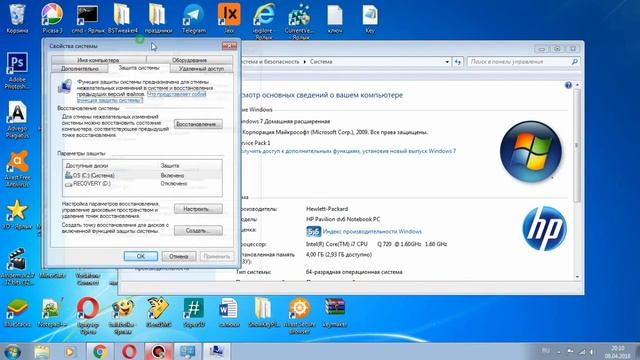Expand breadcrumb arrow before Система
640x360 pixels.
304,62
